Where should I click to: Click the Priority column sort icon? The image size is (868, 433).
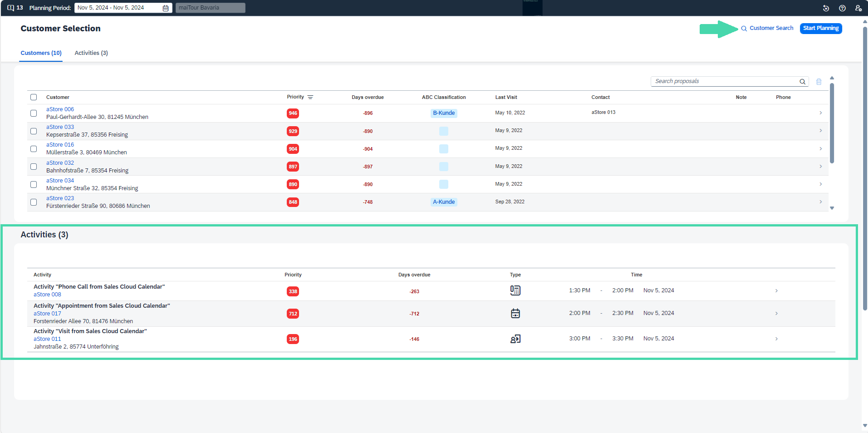[310, 97]
